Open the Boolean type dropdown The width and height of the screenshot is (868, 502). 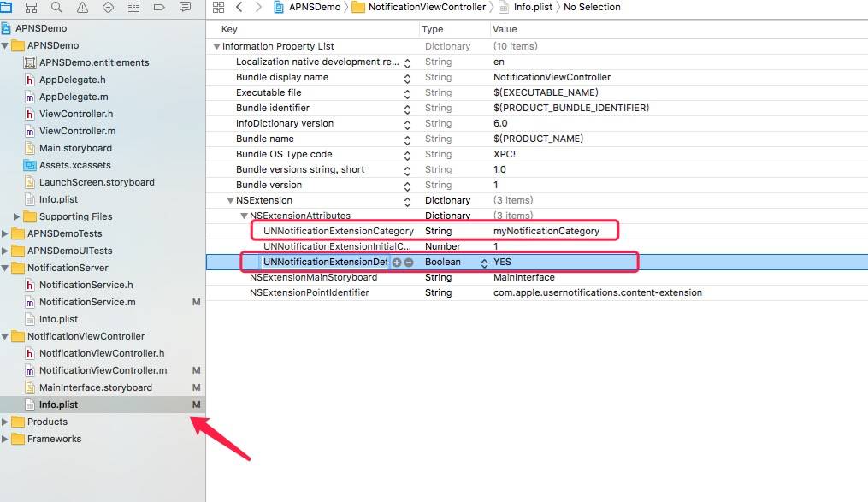tap(484, 263)
